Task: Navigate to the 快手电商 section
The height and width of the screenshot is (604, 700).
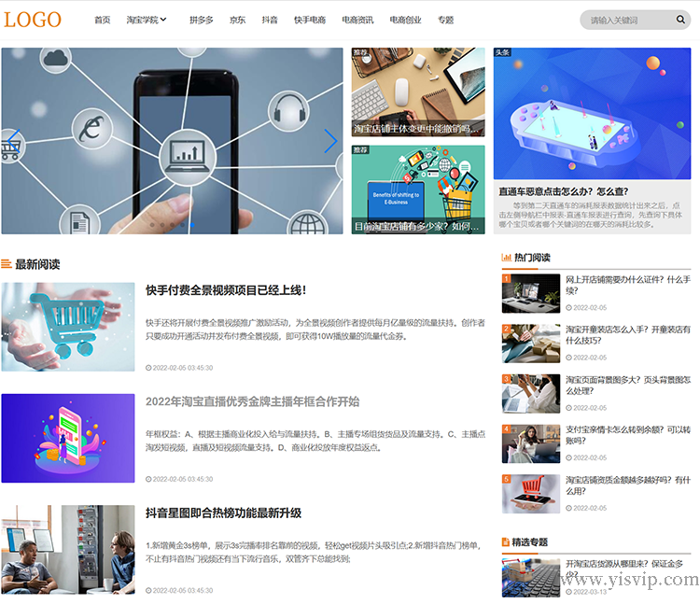Action: (x=310, y=20)
